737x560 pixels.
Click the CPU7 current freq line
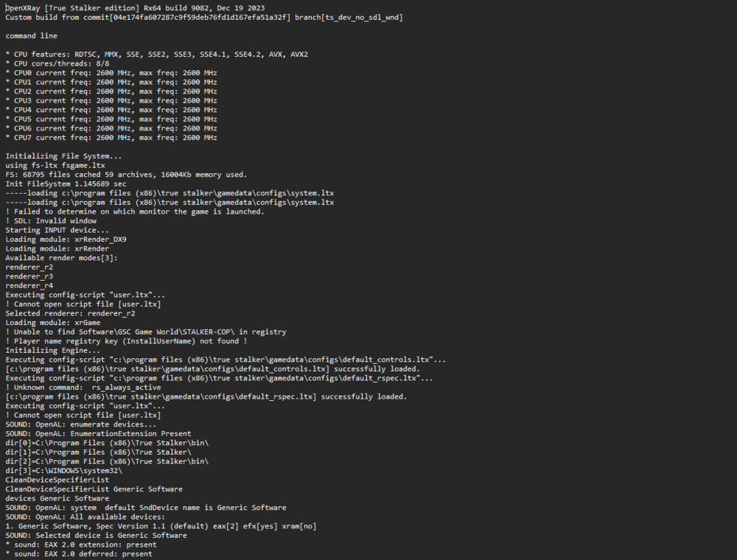[111, 138]
